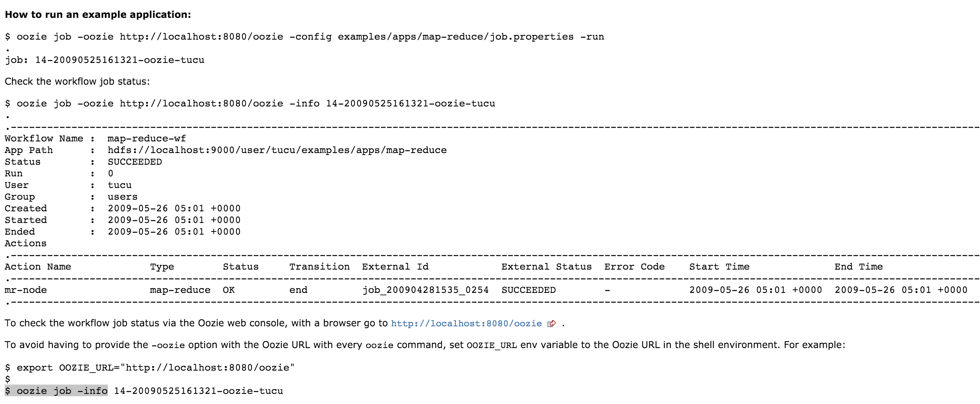Click the 'Start Time' column header
980x404 pixels.
tap(719, 267)
